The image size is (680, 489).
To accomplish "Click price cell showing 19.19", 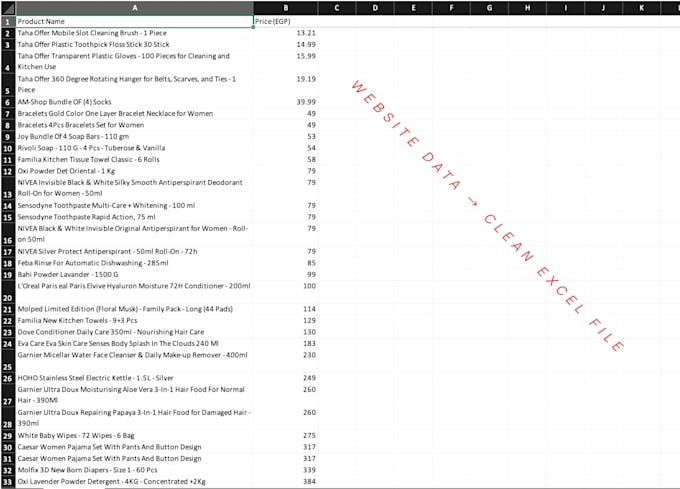I will tap(285, 85).
